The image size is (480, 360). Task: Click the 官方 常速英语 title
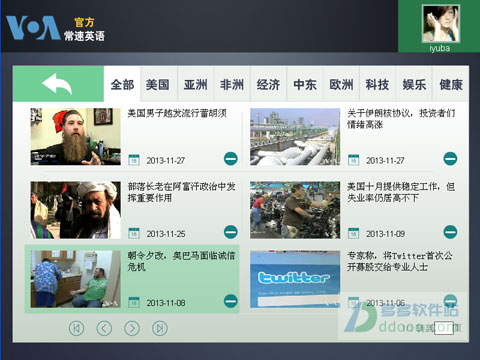point(84,29)
